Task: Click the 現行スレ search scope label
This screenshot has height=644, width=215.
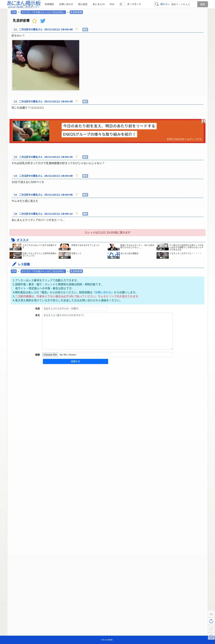Action: point(165,4)
